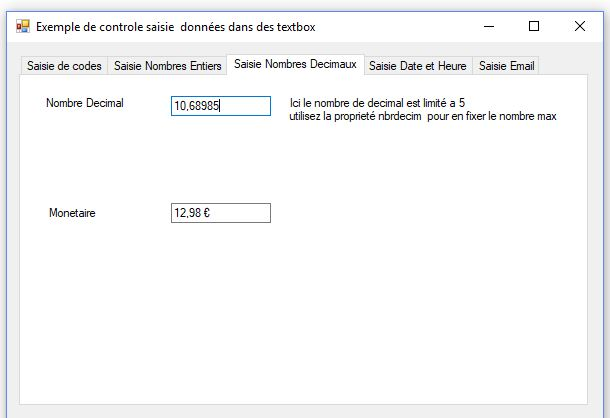Minimize the window
Screen dimensions: 610x418
488,26
